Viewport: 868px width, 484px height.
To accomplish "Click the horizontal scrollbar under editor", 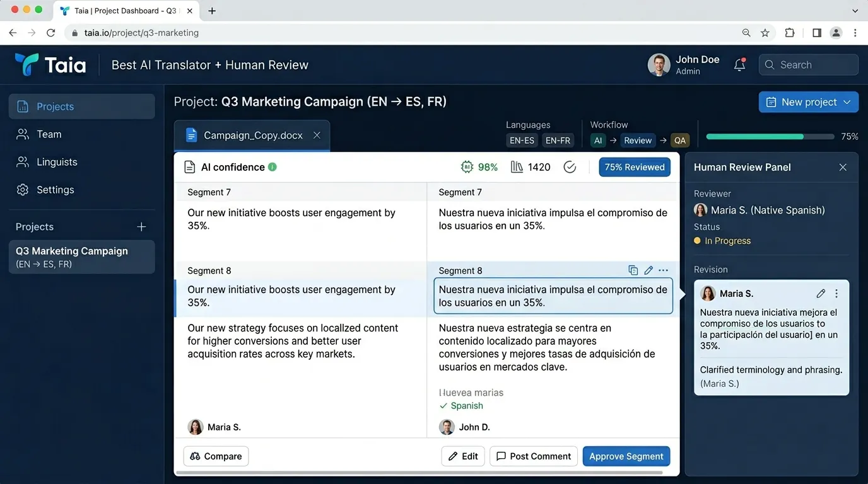I will [x=419, y=472].
